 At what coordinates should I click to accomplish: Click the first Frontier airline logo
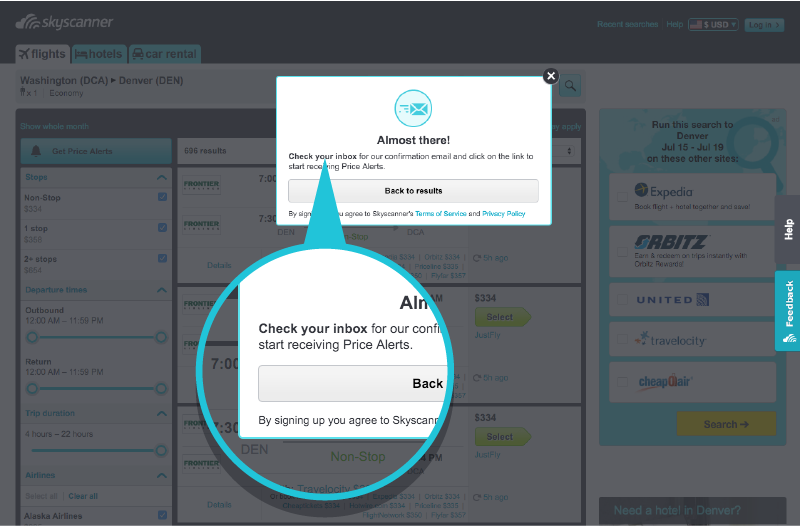click(x=202, y=184)
